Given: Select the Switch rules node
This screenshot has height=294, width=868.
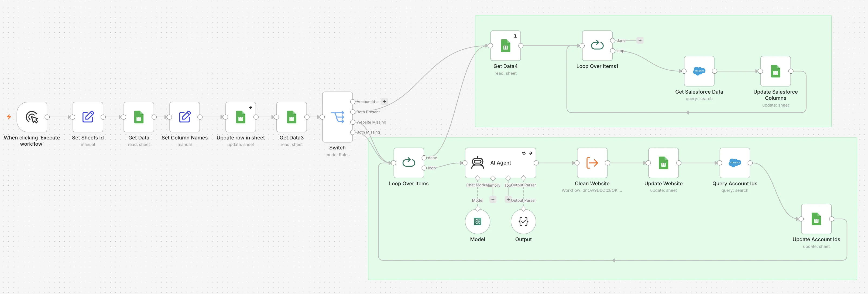Looking at the screenshot, I should pos(337,117).
